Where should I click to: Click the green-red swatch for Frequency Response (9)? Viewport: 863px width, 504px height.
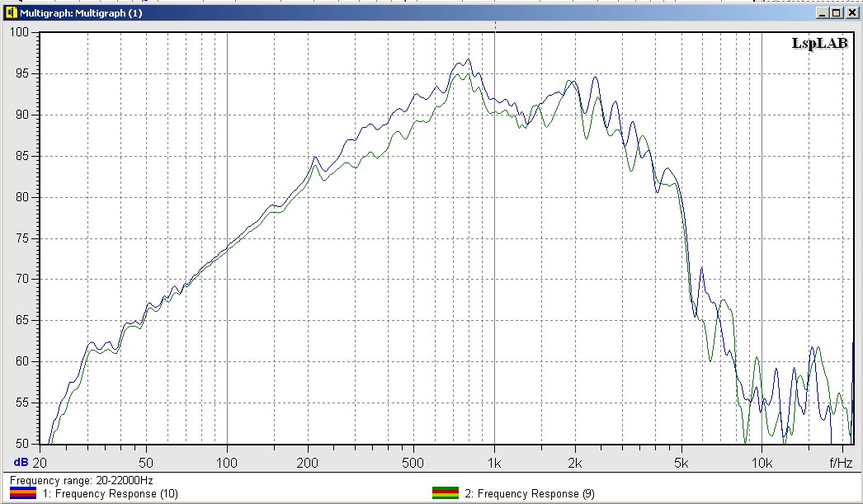pyautogui.click(x=446, y=493)
